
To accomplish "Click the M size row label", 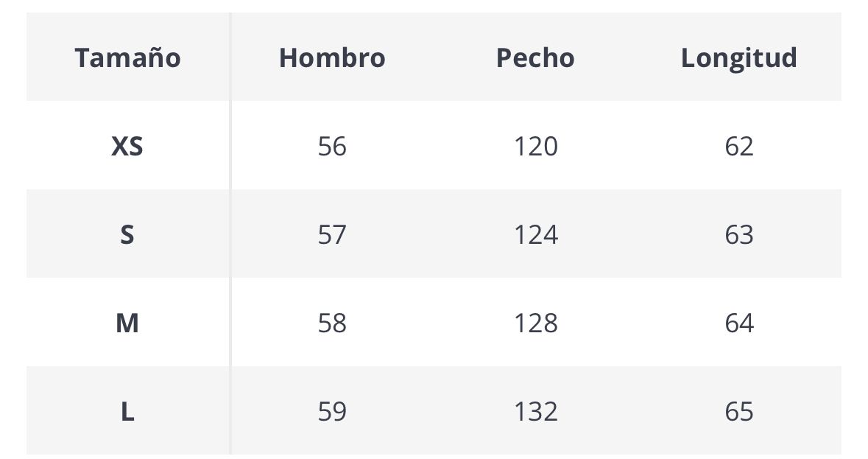I will click(x=127, y=323).
